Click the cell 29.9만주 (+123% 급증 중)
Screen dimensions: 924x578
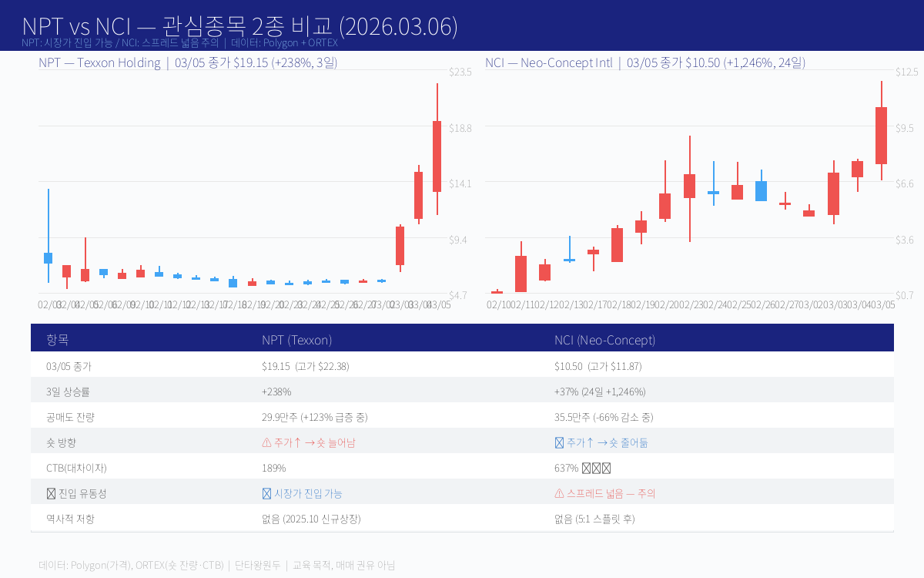click(315, 418)
